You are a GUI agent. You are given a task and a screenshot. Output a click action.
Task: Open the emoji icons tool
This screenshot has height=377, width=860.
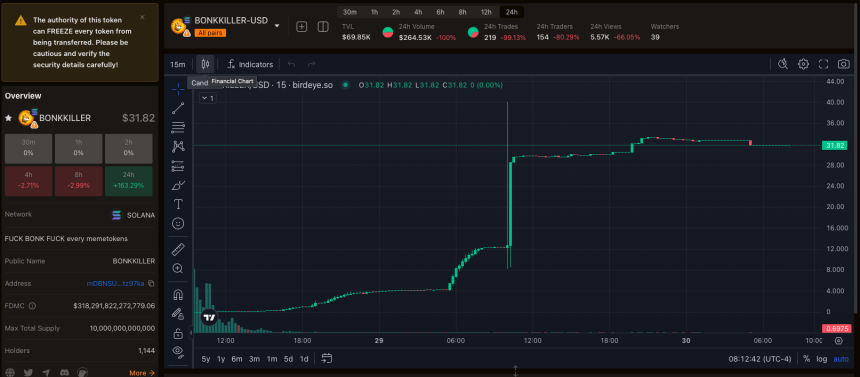coord(178,223)
